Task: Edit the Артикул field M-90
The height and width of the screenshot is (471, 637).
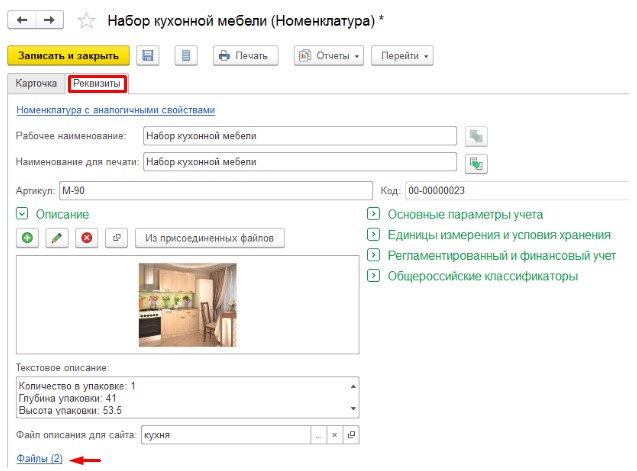Action: click(216, 191)
